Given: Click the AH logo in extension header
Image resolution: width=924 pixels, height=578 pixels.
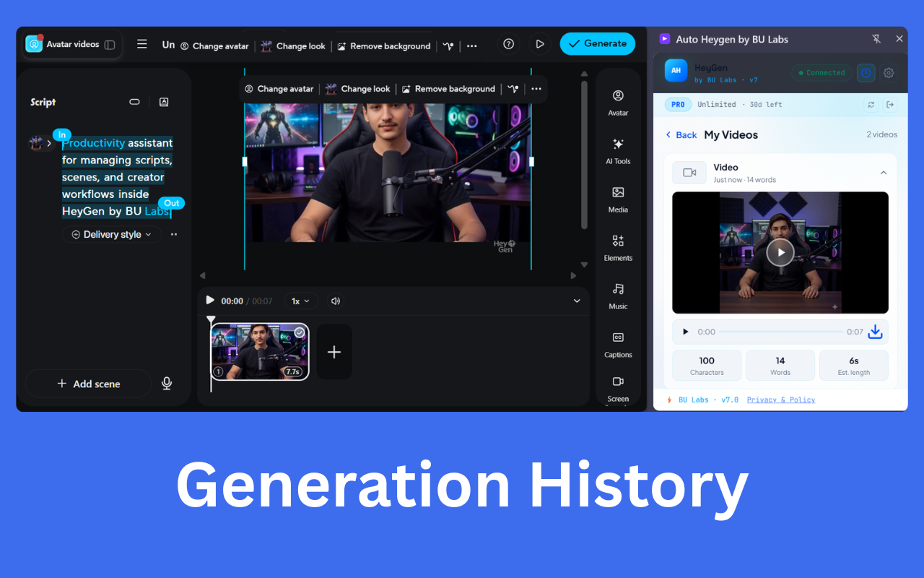Looking at the screenshot, I should (x=676, y=70).
